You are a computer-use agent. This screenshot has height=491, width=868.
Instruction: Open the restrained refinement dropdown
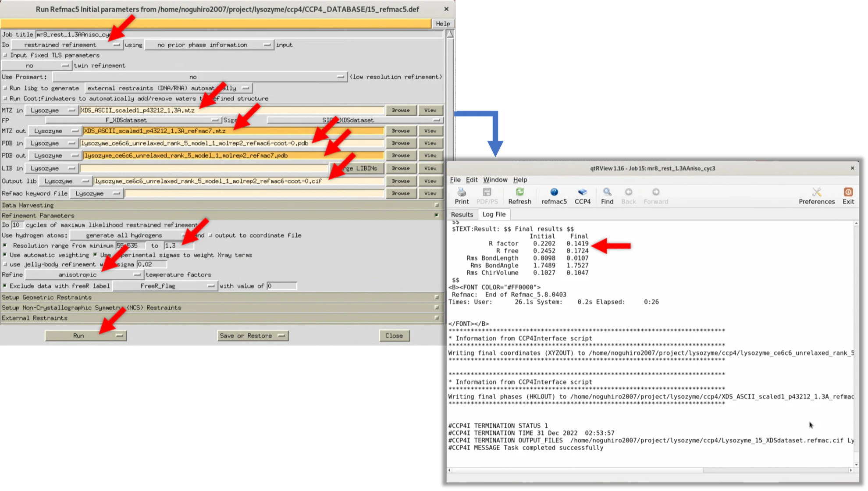pyautogui.click(x=67, y=45)
